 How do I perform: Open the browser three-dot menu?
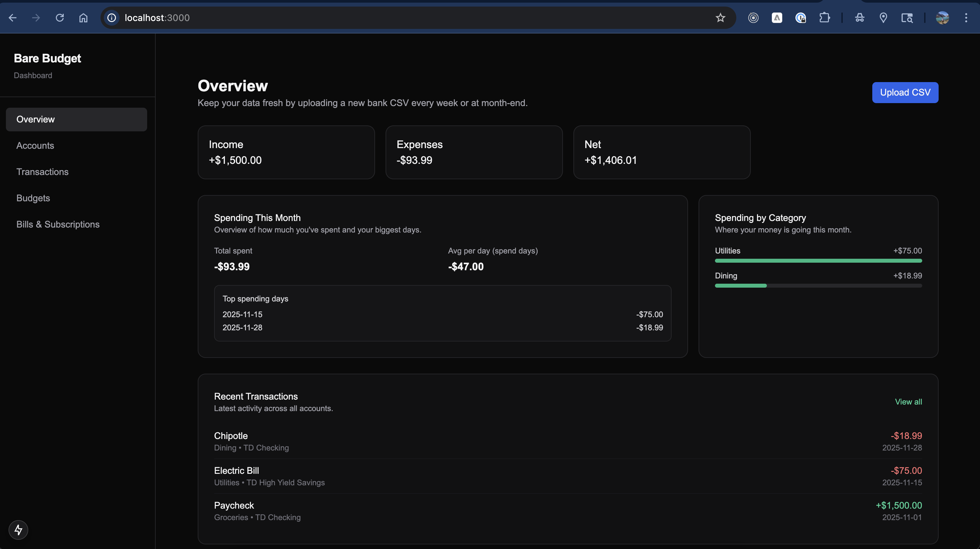[966, 17]
